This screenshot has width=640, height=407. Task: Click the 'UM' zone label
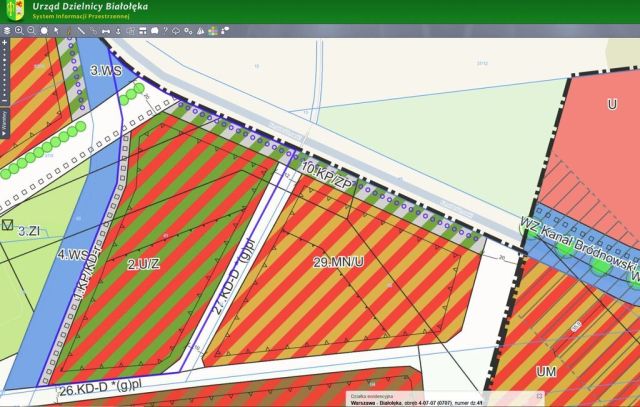pos(546,371)
